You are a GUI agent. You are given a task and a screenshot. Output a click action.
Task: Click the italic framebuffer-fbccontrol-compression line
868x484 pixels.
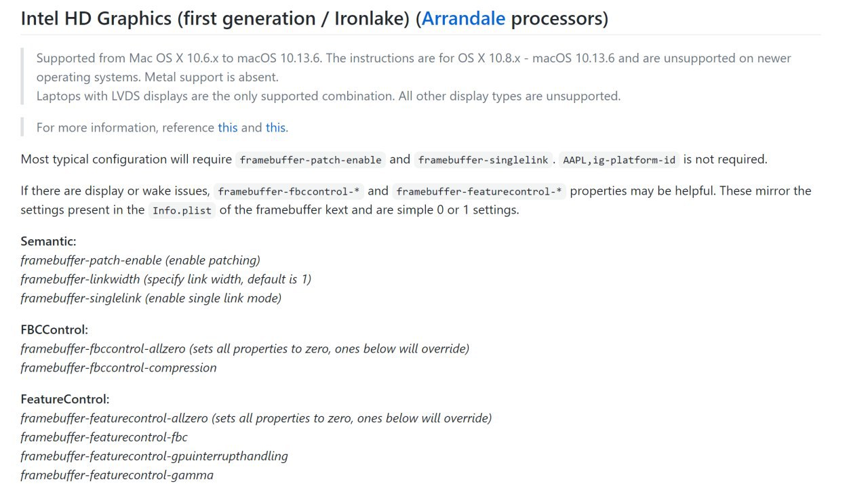coord(119,368)
